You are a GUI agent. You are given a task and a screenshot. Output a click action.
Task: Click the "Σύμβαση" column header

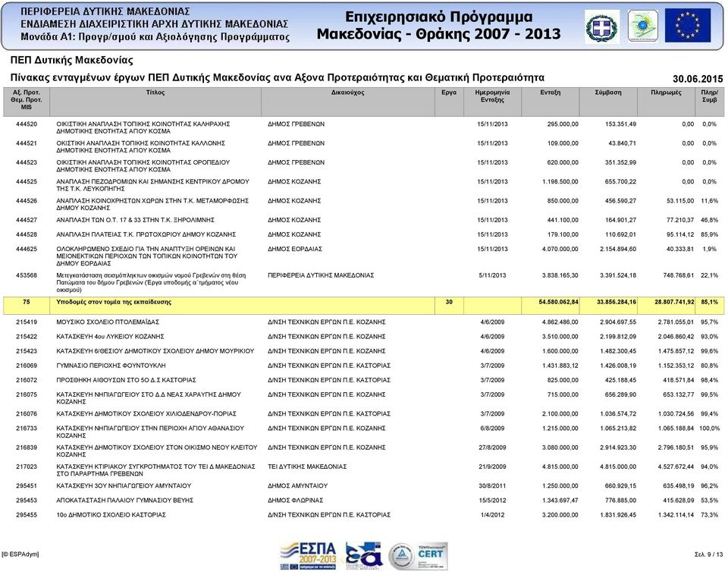(x=608, y=93)
